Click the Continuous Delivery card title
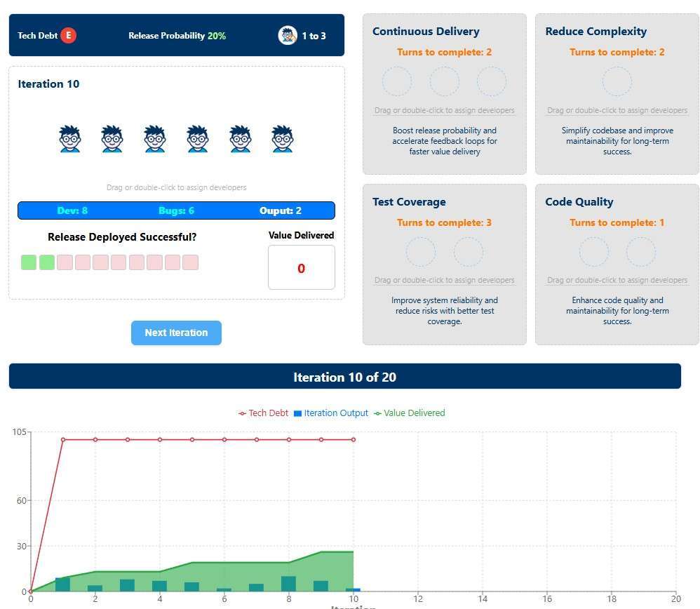The width and height of the screenshot is (700, 609). coord(426,32)
